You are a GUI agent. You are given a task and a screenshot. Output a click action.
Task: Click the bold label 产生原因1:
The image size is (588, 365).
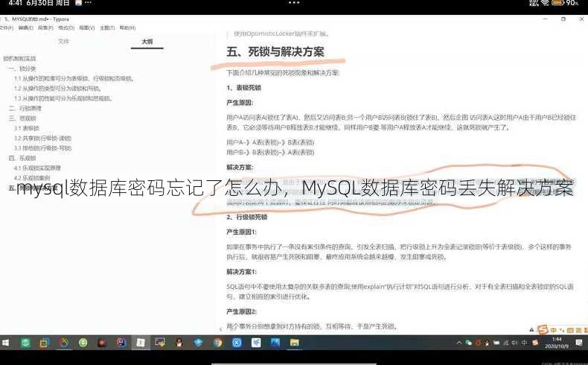coord(241,232)
